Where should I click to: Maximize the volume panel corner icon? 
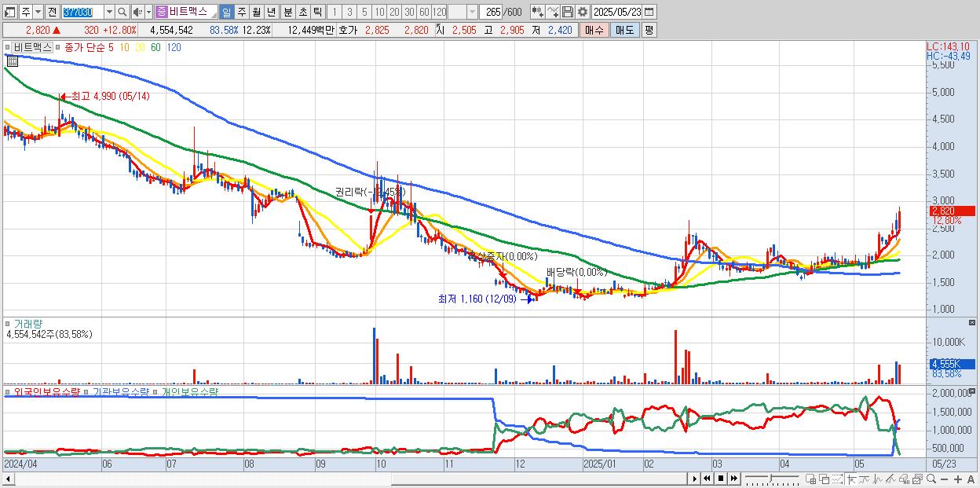coord(973,323)
